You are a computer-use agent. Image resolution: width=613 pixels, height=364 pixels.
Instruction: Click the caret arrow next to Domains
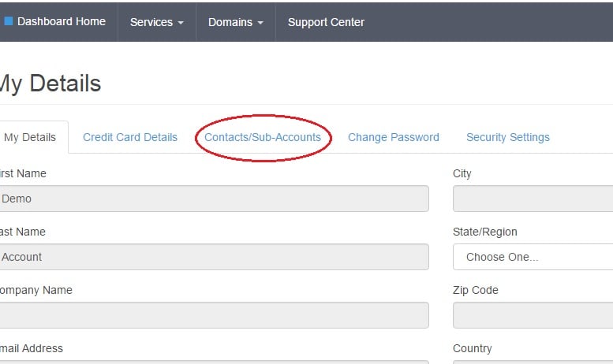tap(260, 23)
